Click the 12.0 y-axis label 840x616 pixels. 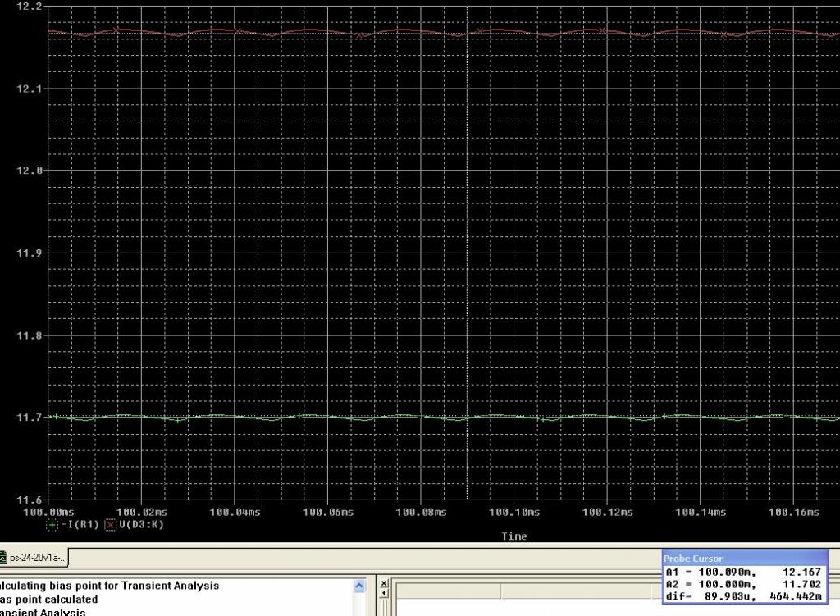coord(30,171)
